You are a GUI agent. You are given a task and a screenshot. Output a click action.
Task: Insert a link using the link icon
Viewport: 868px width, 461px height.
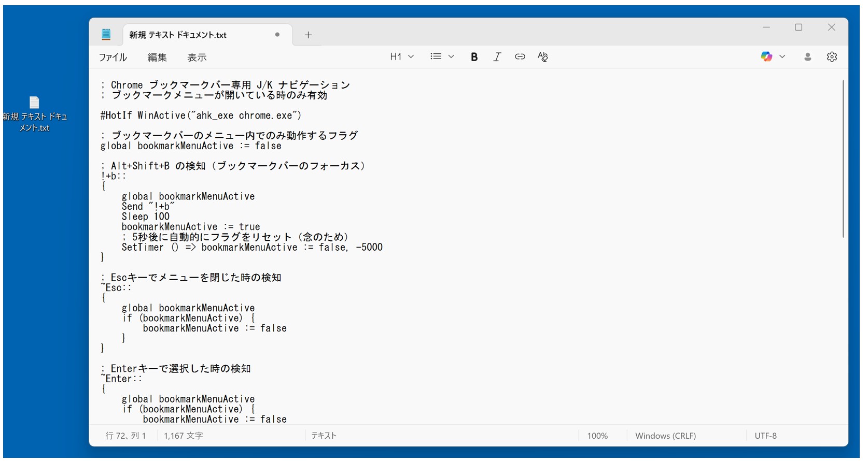[520, 57]
